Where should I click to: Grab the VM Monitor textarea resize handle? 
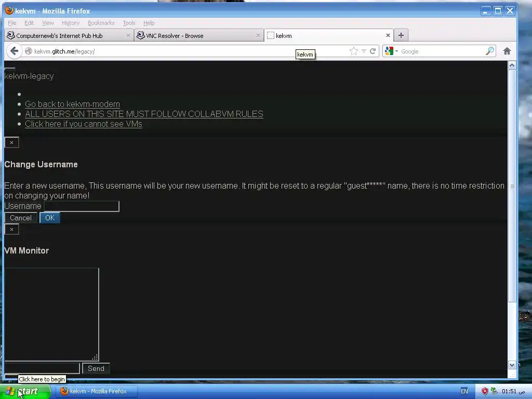[95, 357]
